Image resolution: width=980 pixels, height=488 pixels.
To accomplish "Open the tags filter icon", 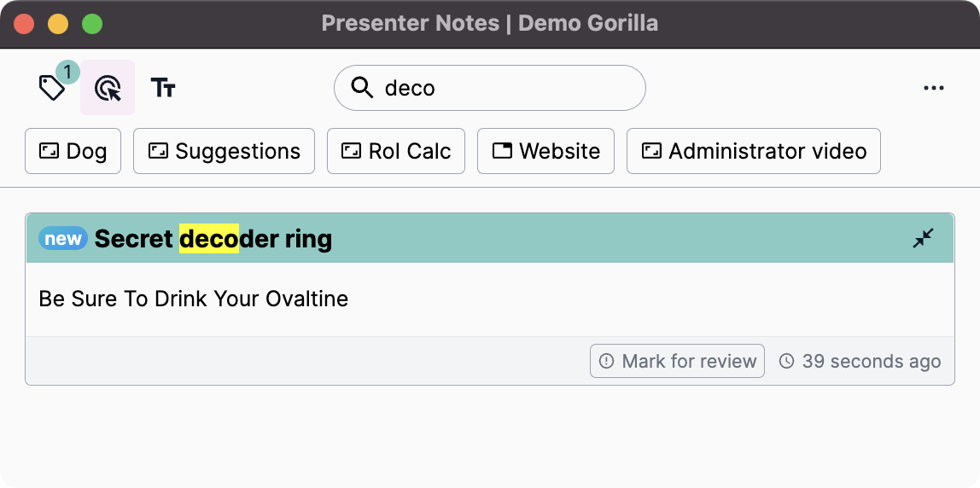I will (x=51, y=88).
